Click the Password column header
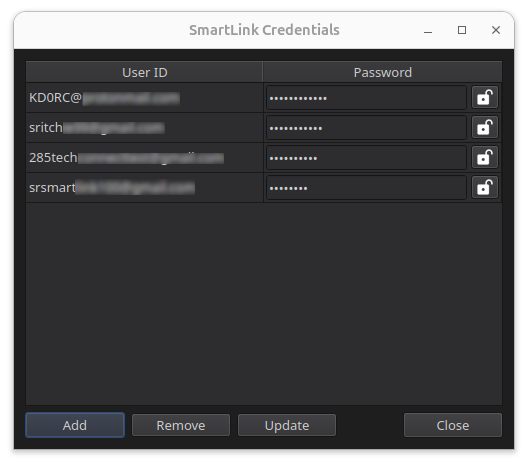 click(383, 72)
